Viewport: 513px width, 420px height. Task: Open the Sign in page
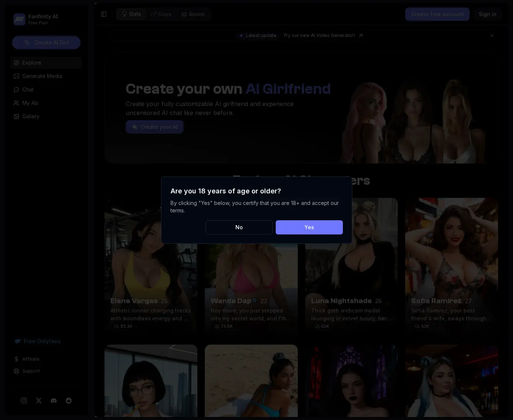coord(487,14)
